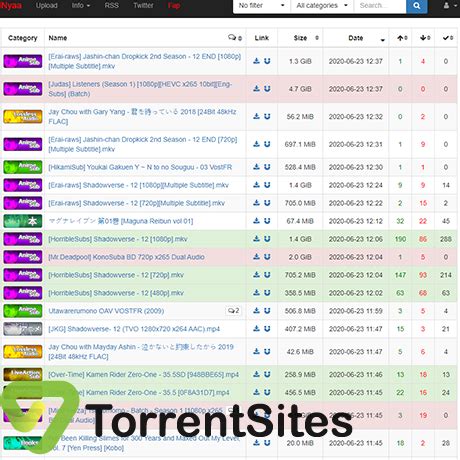Open magnet link for Kamen Rider Zero-One 35.5 0F8A31D7

[267, 392]
